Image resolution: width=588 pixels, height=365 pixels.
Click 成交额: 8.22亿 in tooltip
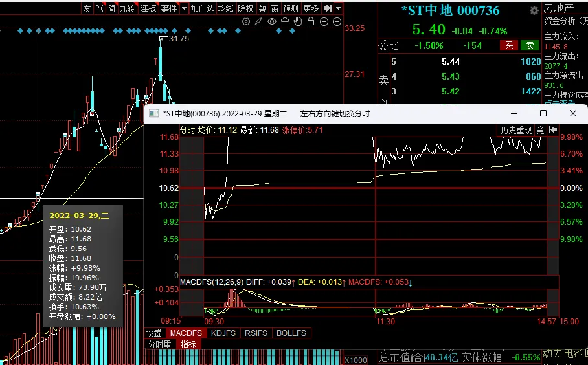pos(75,297)
